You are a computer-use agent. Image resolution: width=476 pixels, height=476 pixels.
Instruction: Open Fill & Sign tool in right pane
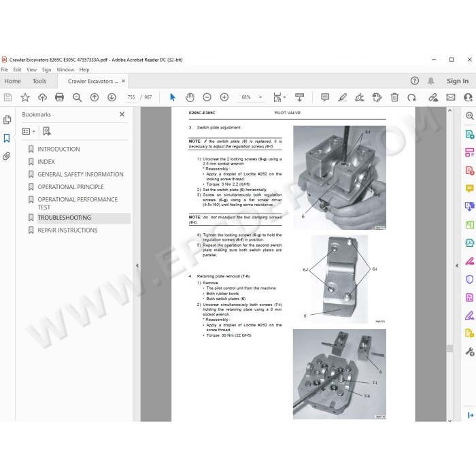[469, 315]
